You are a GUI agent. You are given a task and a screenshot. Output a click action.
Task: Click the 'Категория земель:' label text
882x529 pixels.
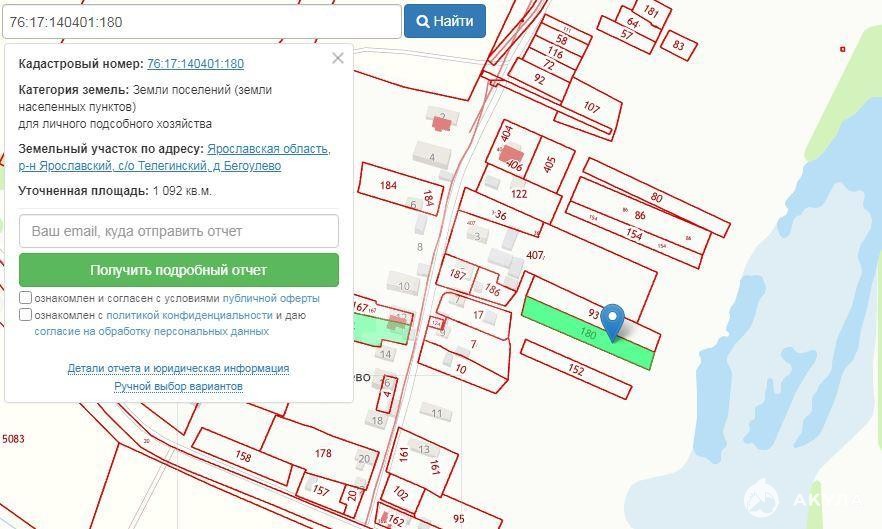pyautogui.click(x=74, y=89)
